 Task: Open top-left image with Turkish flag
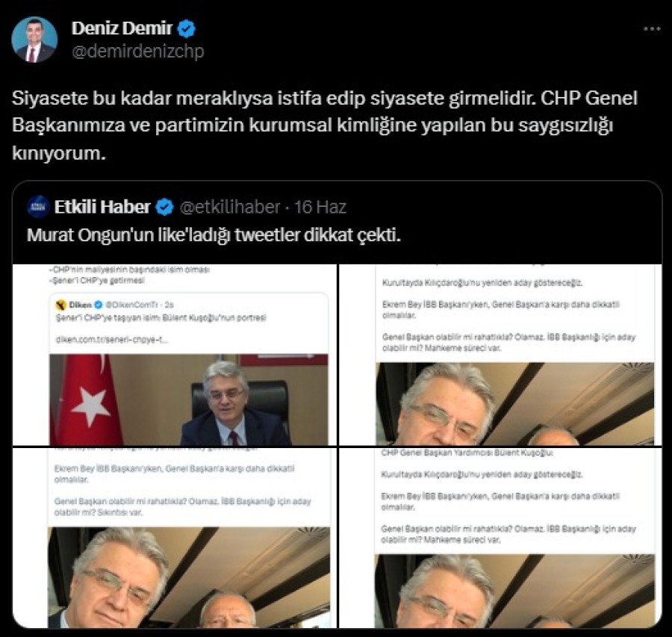pos(175,355)
